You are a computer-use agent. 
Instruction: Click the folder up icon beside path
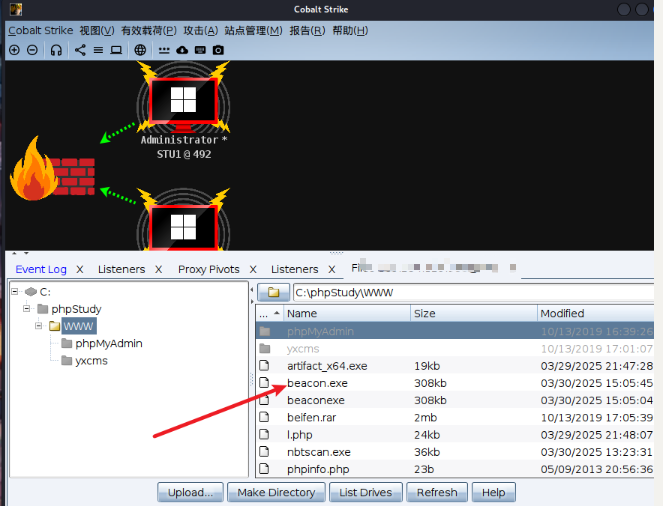pyautogui.click(x=273, y=292)
